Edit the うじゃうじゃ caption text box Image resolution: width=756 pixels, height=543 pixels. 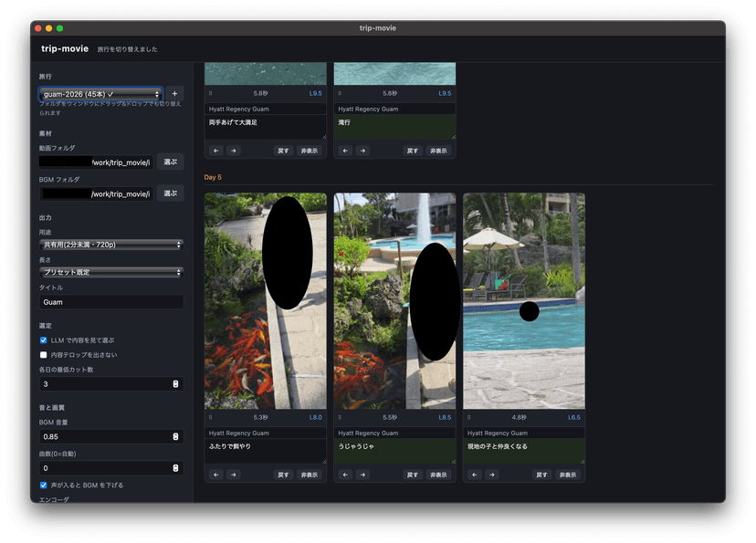(x=394, y=452)
